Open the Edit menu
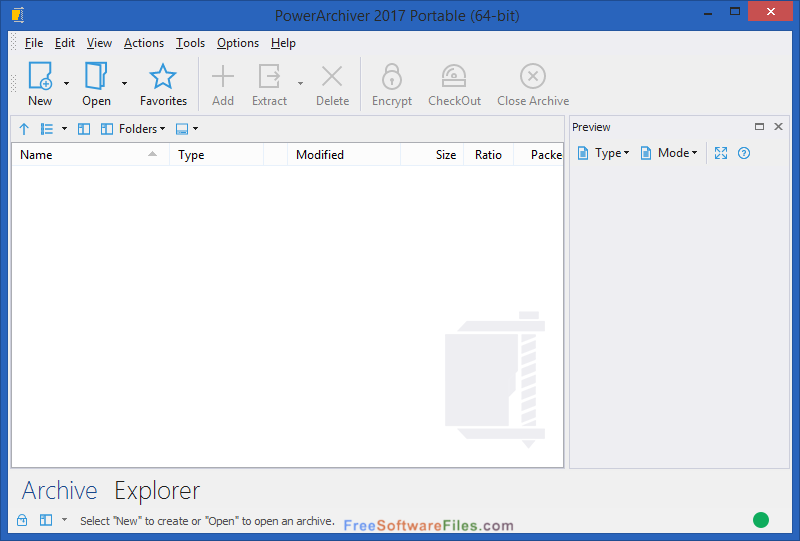Image resolution: width=800 pixels, height=541 pixels. 65,43
